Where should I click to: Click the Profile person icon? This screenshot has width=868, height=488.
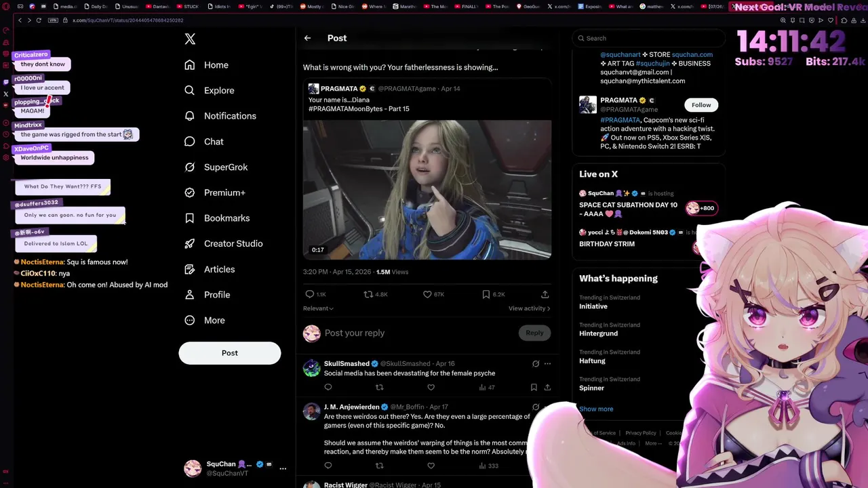point(190,295)
